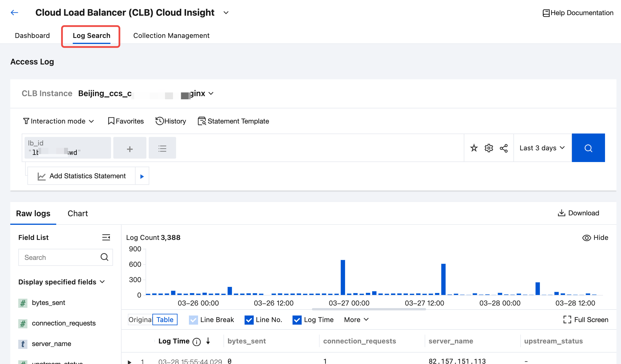Image resolution: width=621 pixels, height=364 pixels.
Task: Click the blue search magnifier button
Action: [588, 148]
